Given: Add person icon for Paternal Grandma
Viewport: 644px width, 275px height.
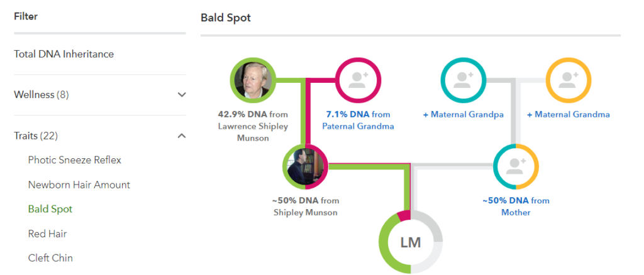Looking at the screenshot, I should pos(358,80).
